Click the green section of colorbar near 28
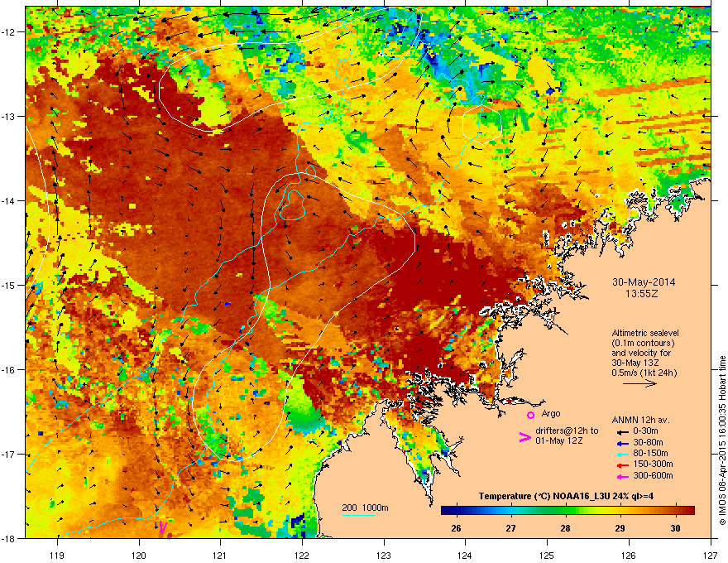 coord(566,511)
